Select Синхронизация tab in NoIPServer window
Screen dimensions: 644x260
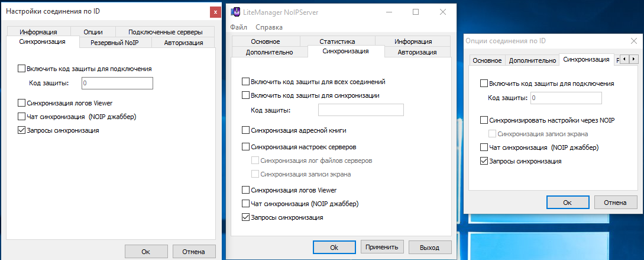tap(345, 52)
